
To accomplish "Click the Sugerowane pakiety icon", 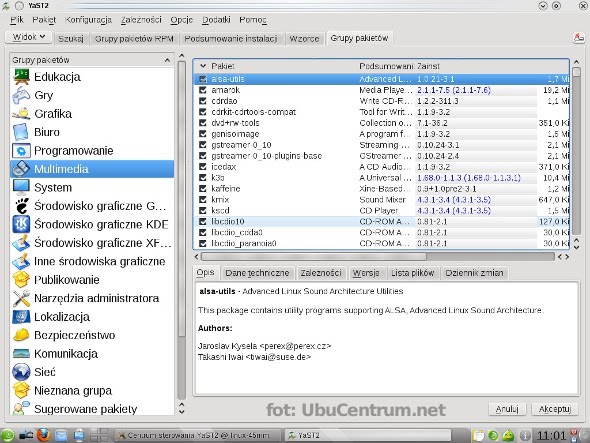I will [x=21, y=408].
